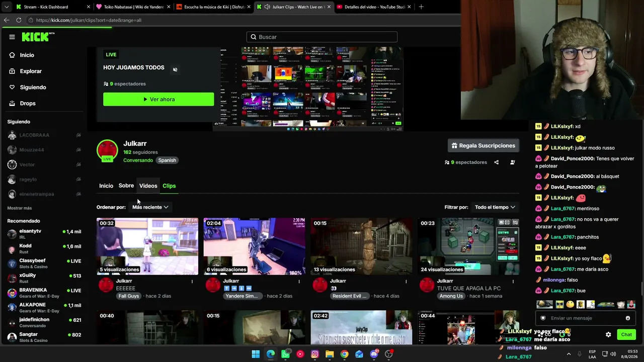Reload the page with the refresh icon
Screen dimensions: 644x362
[x=19, y=20]
